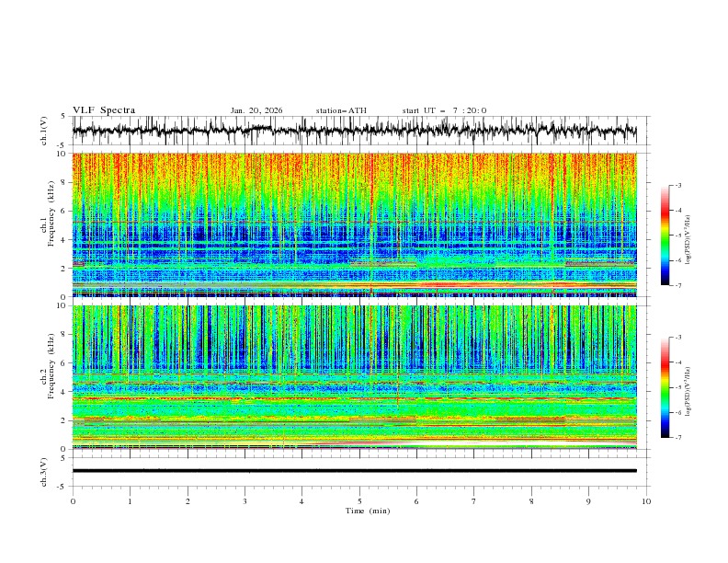Viewport: 728px width, 563px height.
Task: Click the "5" upper tick of ch.1(V) axis
Action: 63,116
